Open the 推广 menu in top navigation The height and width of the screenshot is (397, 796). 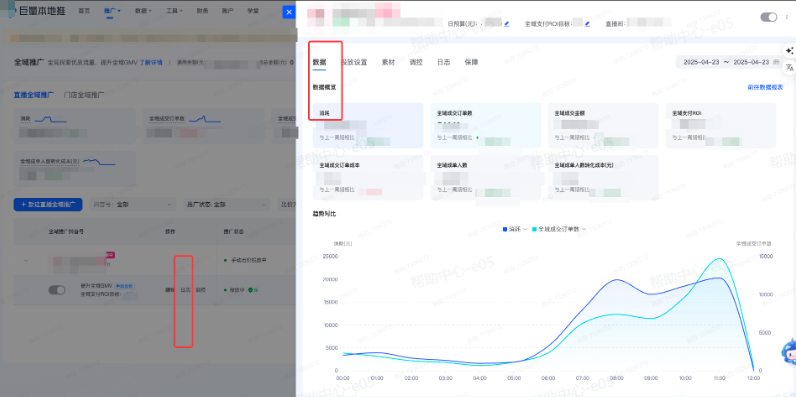coord(112,11)
